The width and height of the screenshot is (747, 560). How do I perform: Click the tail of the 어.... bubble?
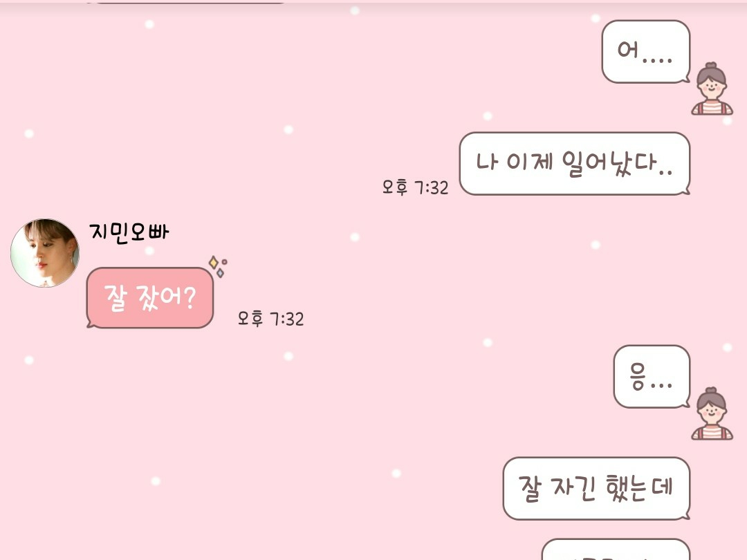(686, 80)
